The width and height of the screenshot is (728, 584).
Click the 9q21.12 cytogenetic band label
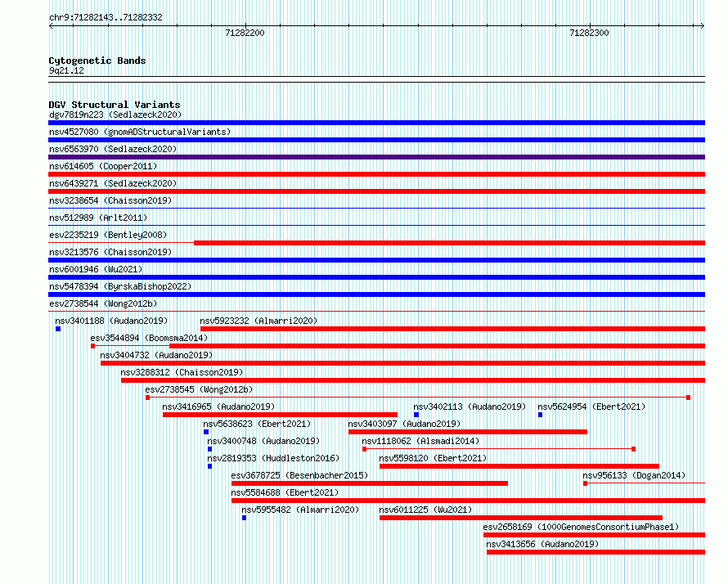coord(67,70)
